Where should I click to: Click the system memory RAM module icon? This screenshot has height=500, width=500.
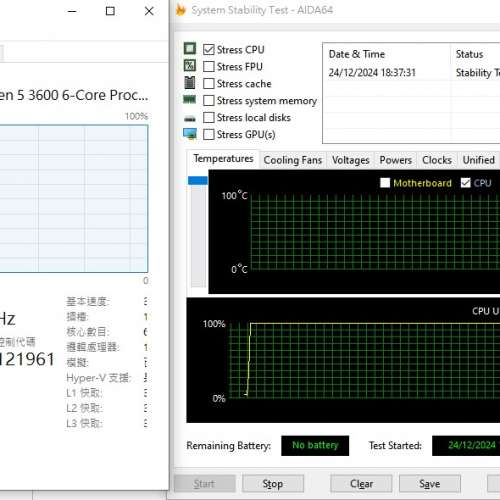tap(190, 99)
